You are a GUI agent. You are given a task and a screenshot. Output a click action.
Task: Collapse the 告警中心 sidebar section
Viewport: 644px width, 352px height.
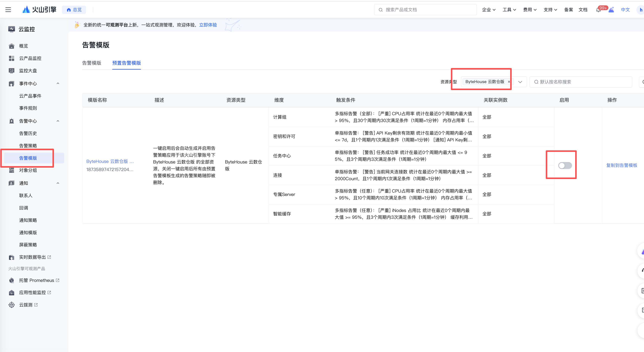[x=58, y=121]
